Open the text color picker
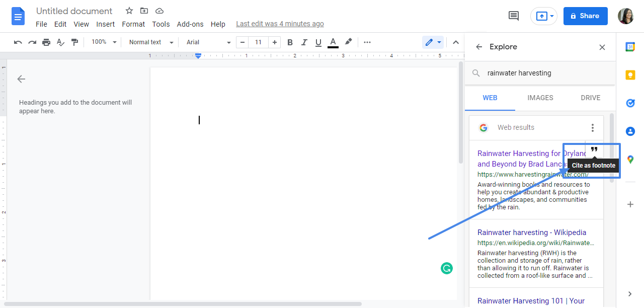The image size is (644, 308). 333,43
